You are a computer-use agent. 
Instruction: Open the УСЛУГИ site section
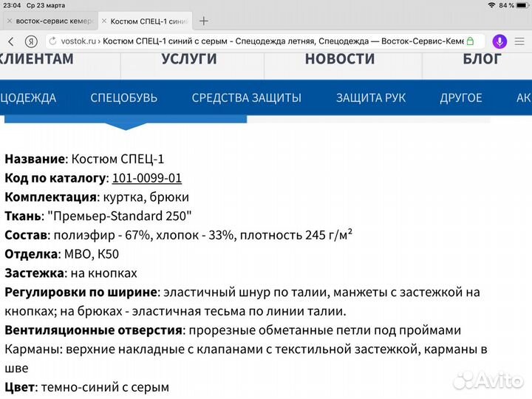(x=189, y=58)
